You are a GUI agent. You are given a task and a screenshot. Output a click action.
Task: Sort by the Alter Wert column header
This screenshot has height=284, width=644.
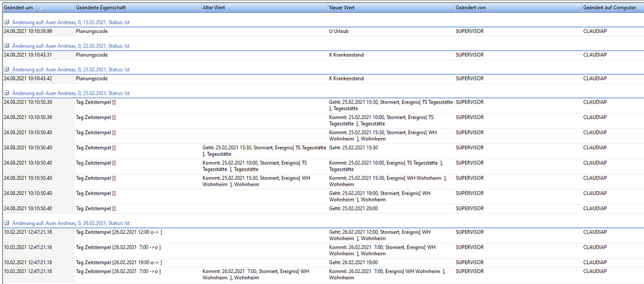coord(216,8)
